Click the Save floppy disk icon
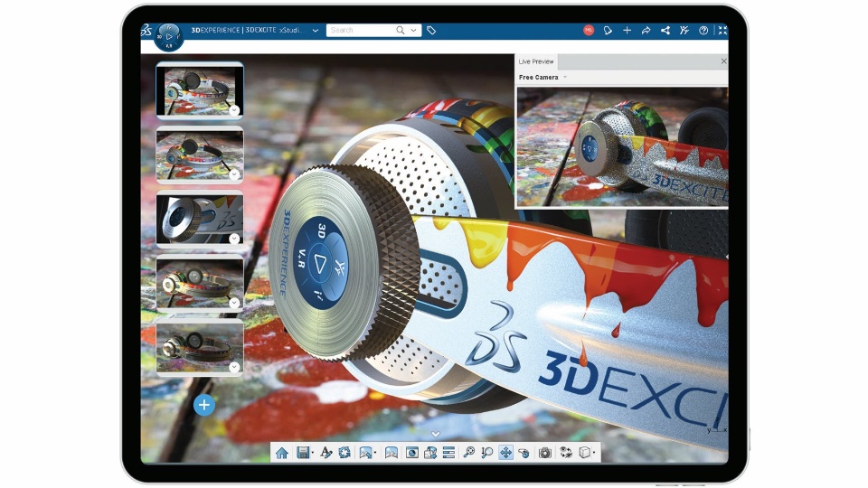The width and height of the screenshot is (868, 488). tap(303, 453)
